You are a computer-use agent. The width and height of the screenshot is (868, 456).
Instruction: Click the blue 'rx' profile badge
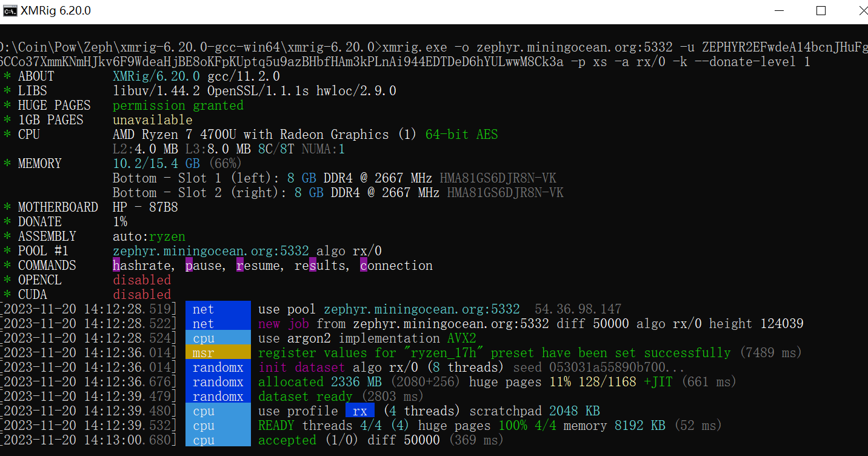[360, 411]
